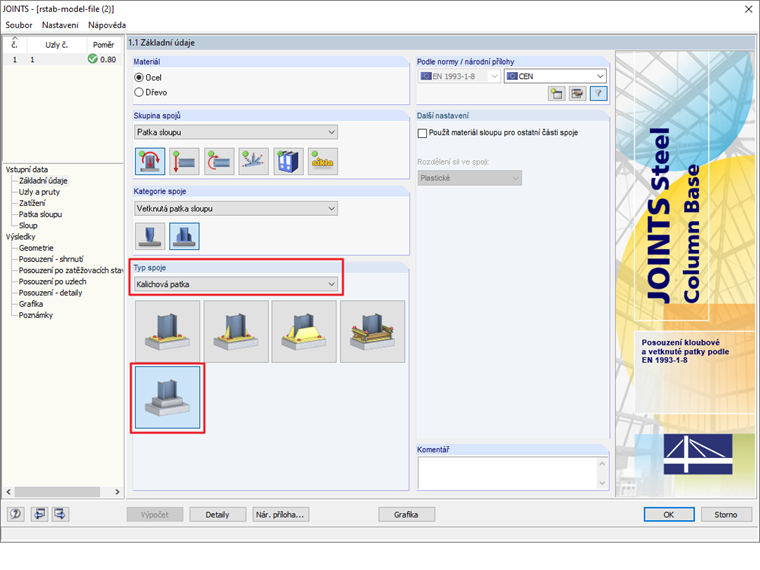Screen dimensions: 760x570
Task: Click the new national annex icon
Action: click(556, 94)
